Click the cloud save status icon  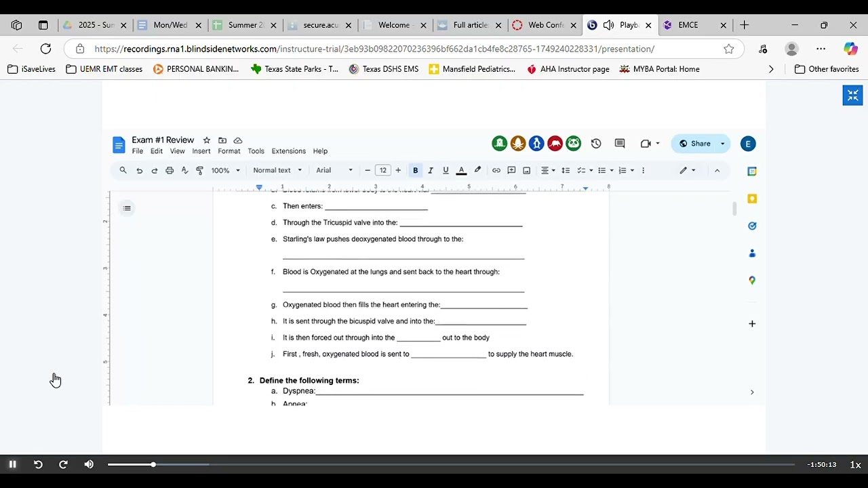238,140
